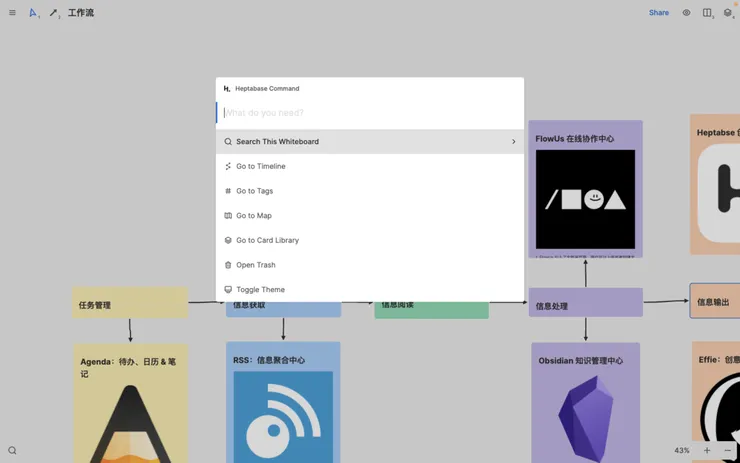The width and height of the screenshot is (740, 463).
Task: Click the Agenda 待办、日历 & 笔记 card title
Action: [x=128, y=368]
